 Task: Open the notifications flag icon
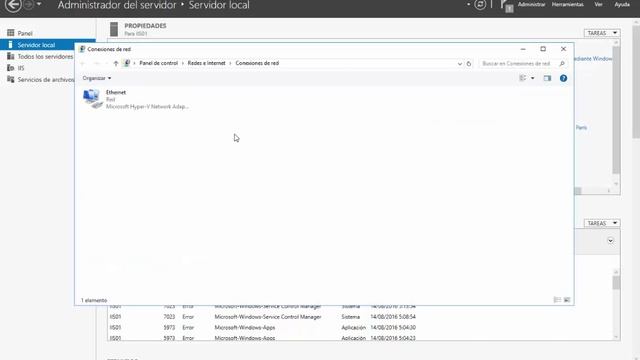tap(506, 6)
